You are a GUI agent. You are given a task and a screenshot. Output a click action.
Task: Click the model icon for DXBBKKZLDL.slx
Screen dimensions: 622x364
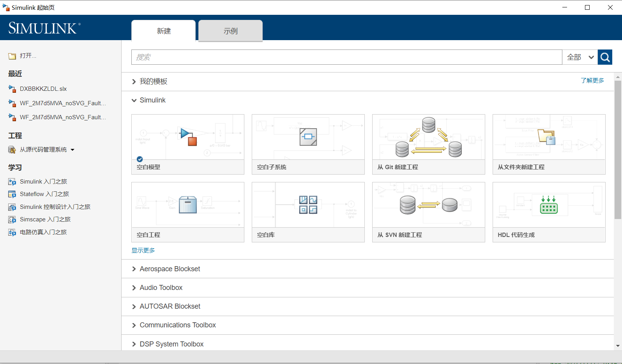12,89
